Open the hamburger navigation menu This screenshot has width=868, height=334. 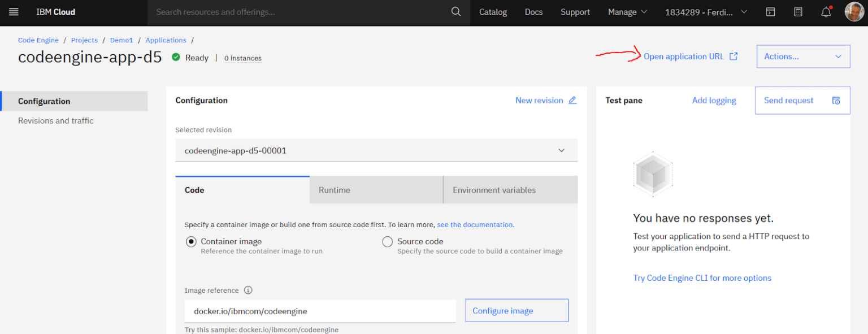tap(14, 11)
